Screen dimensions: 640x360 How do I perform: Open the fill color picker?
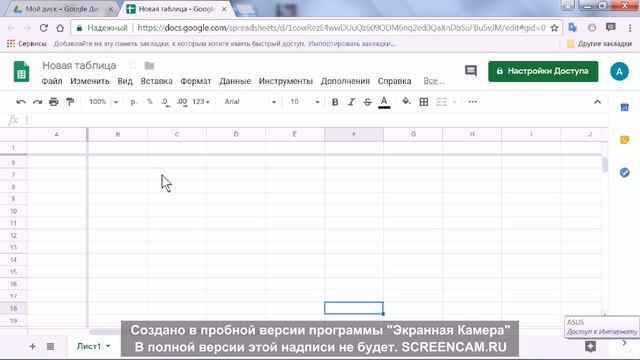point(406,102)
